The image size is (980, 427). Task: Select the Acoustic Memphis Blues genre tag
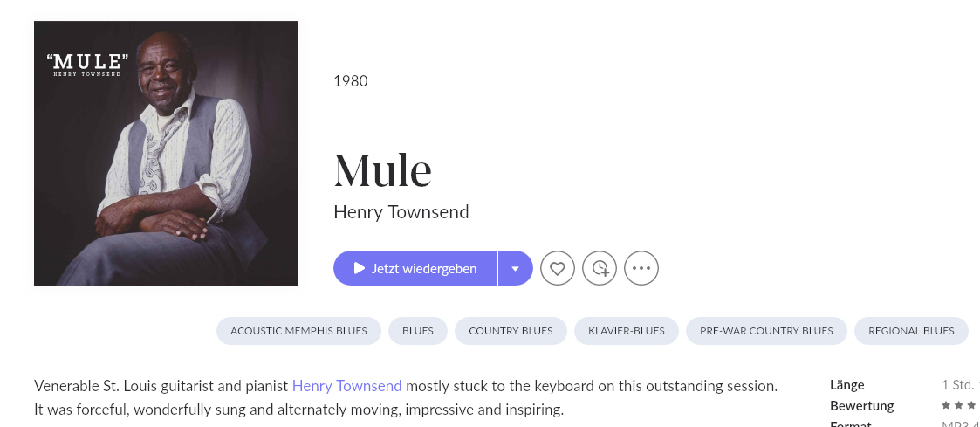(298, 331)
